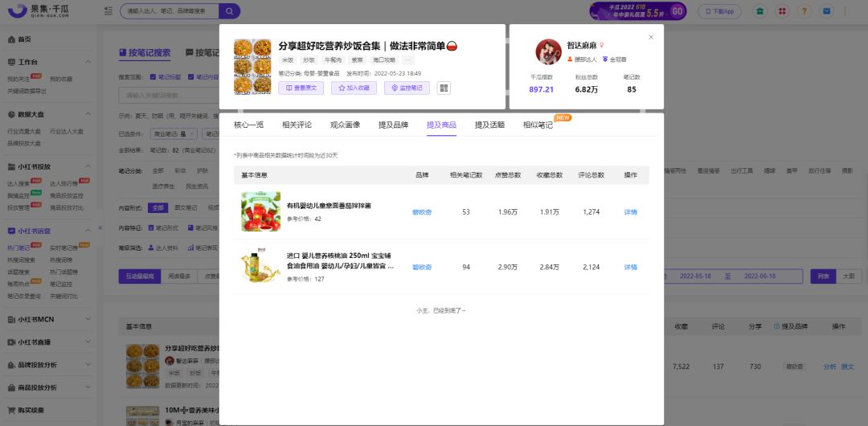Collapse the 数据大盘 sidebar section

click(88, 114)
